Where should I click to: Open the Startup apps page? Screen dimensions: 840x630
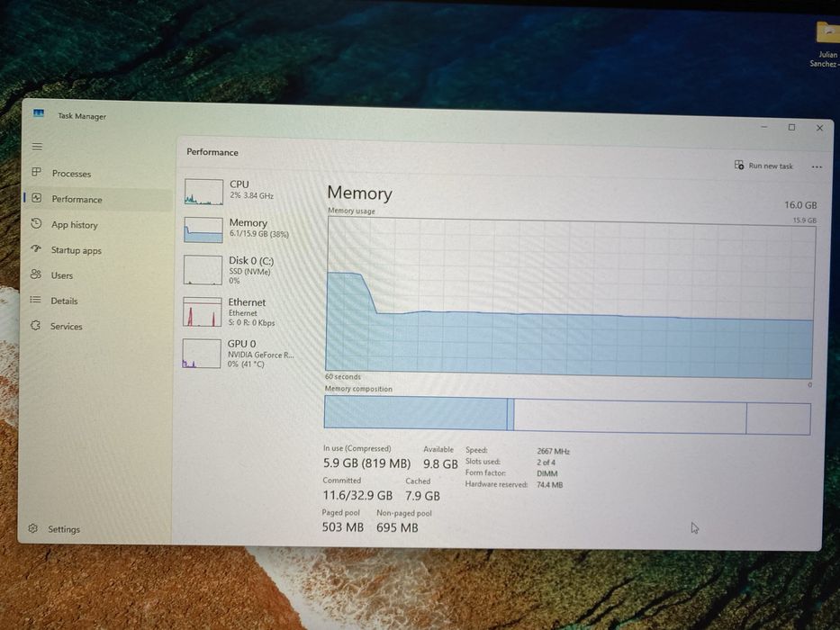tap(76, 250)
